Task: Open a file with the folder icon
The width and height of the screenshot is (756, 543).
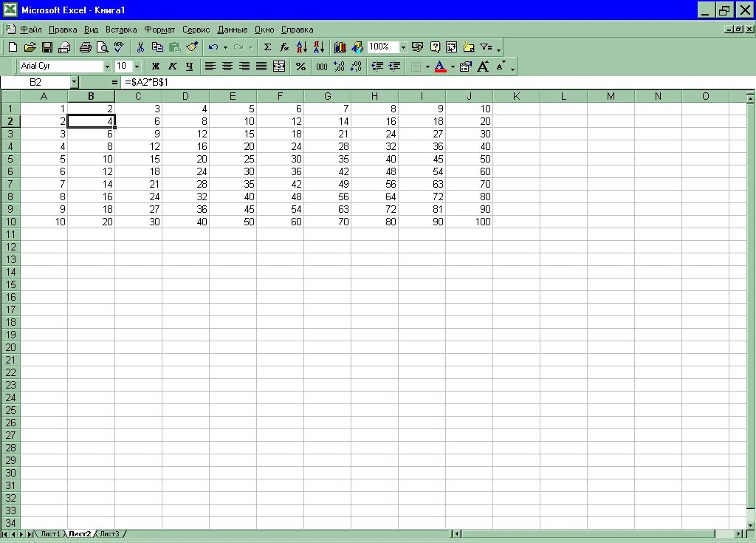Action: 30,47
